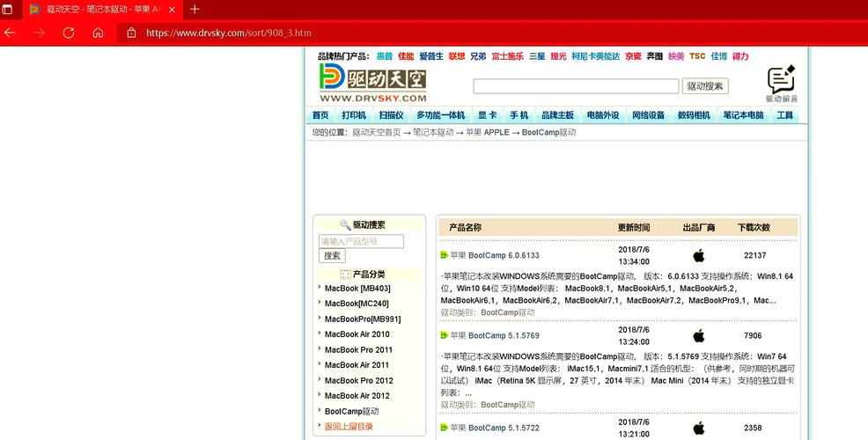Select MacBook [MB403] category

pos(357,289)
